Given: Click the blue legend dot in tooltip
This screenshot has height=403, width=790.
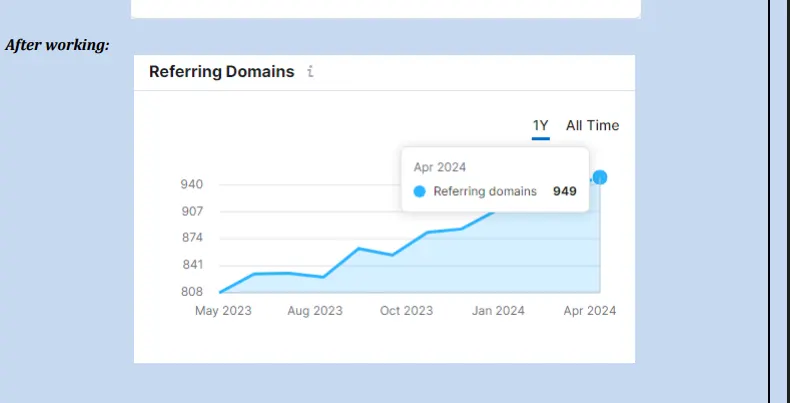Looking at the screenshot, I should [419, 191].
